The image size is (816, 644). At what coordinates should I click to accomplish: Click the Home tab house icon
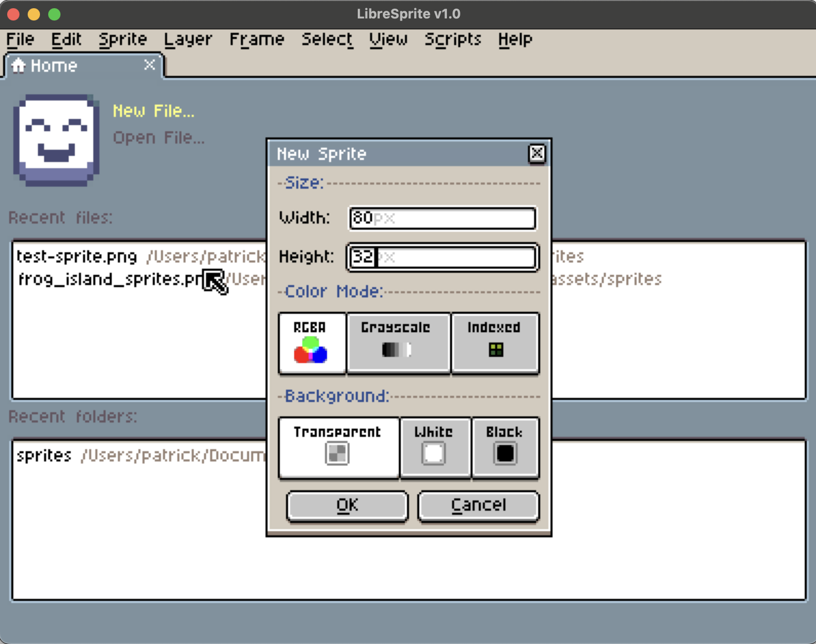18,66
